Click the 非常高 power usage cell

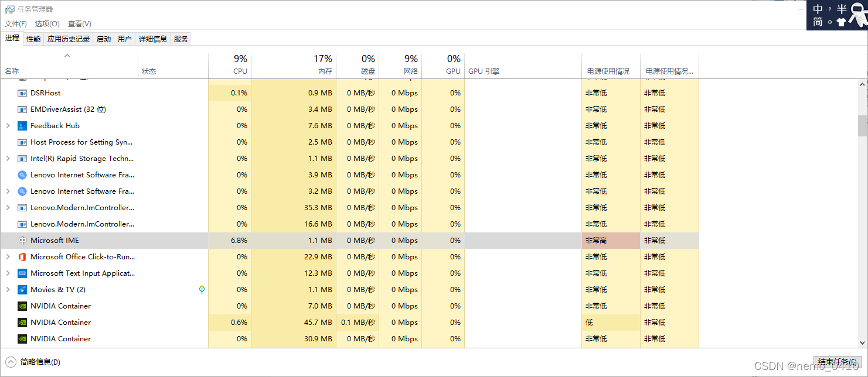[611, 241]
